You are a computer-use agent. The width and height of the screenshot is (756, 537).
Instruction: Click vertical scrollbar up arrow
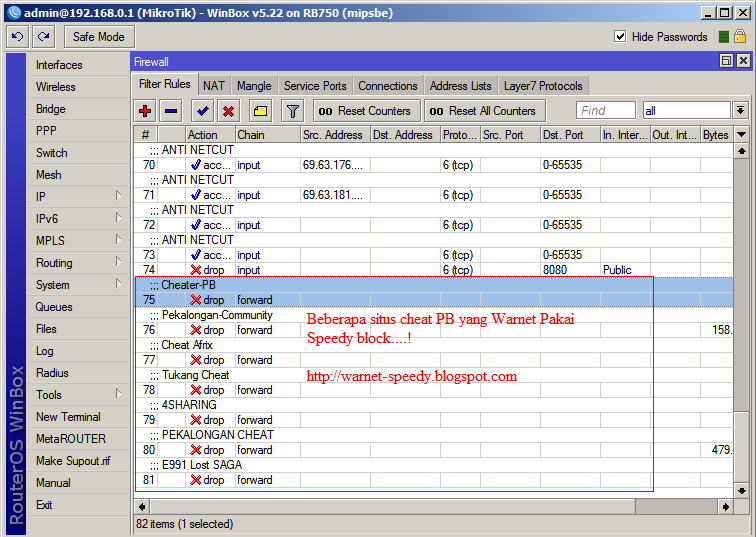[742, 151]
